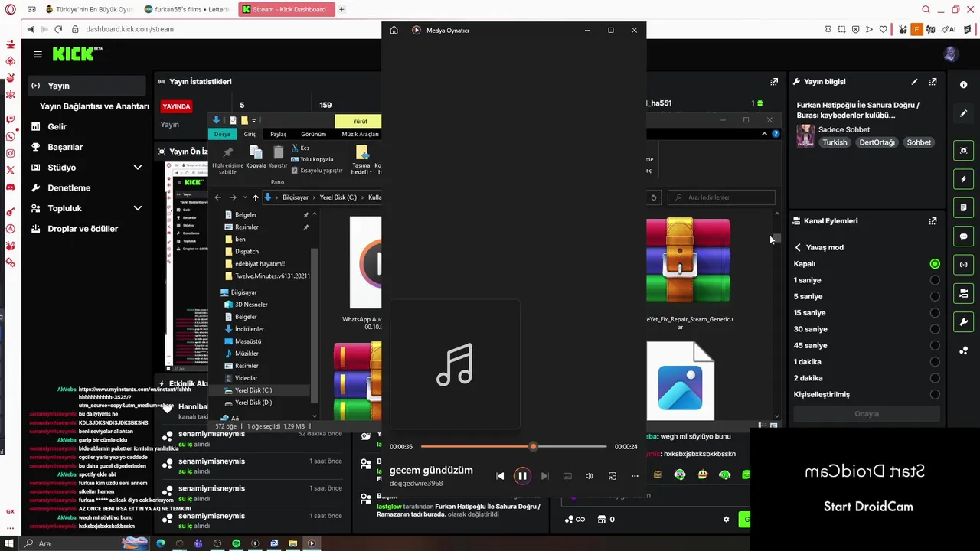Toggle the document notes widget icon in right rail
The width and height of the screenshot is (980, 551).
[964, 207]
